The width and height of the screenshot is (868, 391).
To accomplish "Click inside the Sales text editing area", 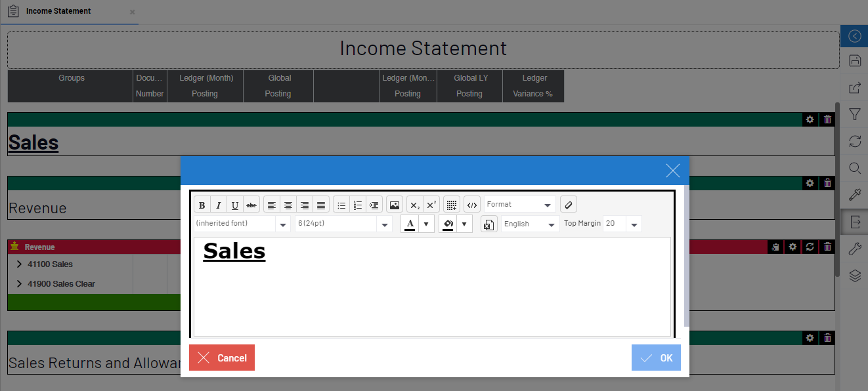I will (431, 289).
